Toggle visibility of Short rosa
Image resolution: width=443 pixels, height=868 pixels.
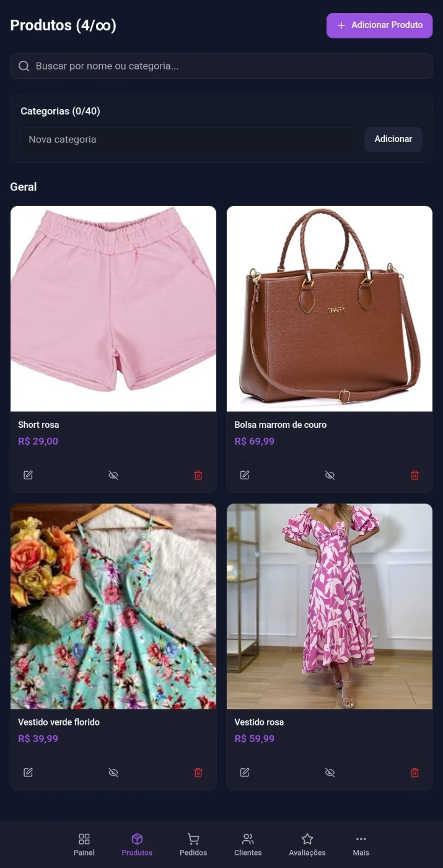tap(113, 475)
